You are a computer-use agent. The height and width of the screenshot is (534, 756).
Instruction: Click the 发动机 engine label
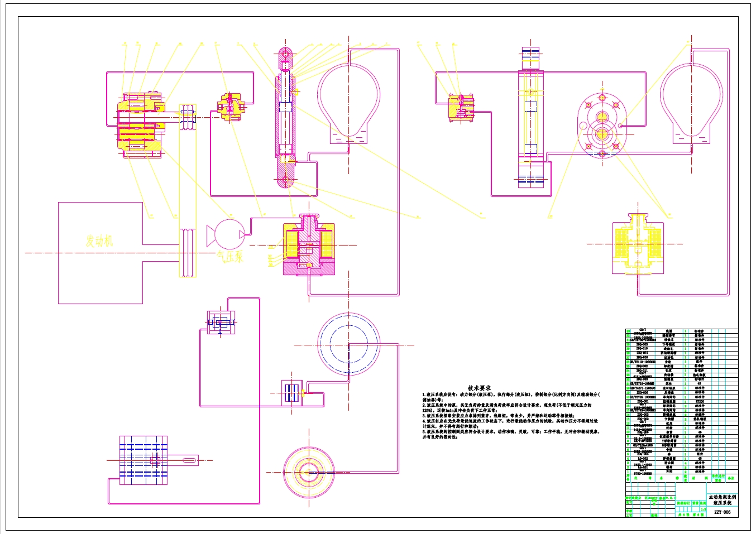[x=99, y=241]
